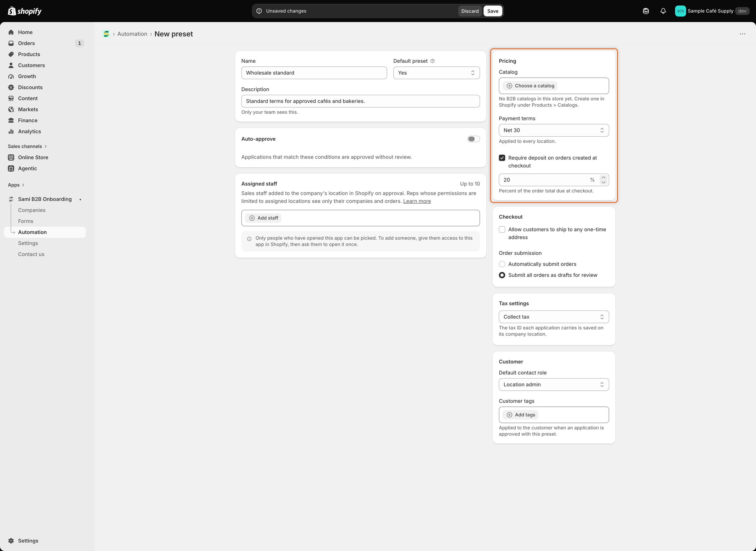Viewport: 756px width, 551px height.
Task: Open the notifications bell
Action: pyautogui.click(x=663, y=11)
